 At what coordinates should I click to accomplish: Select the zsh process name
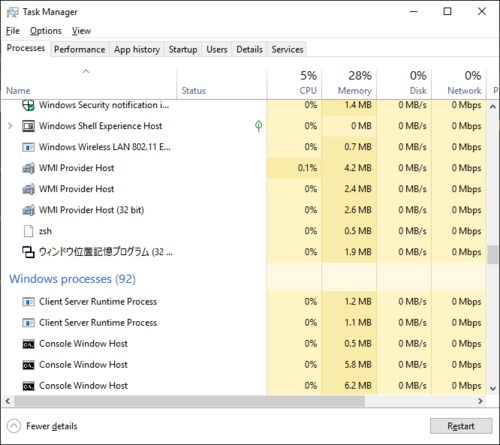coord(45,231)
